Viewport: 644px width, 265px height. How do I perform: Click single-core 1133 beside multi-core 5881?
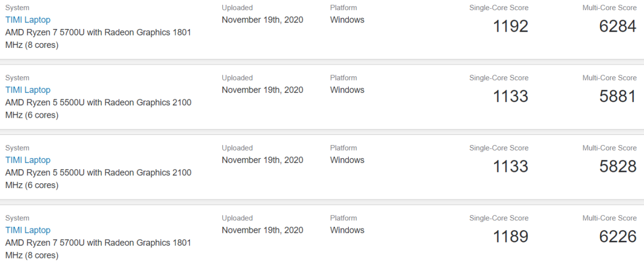tap(510, 96)
